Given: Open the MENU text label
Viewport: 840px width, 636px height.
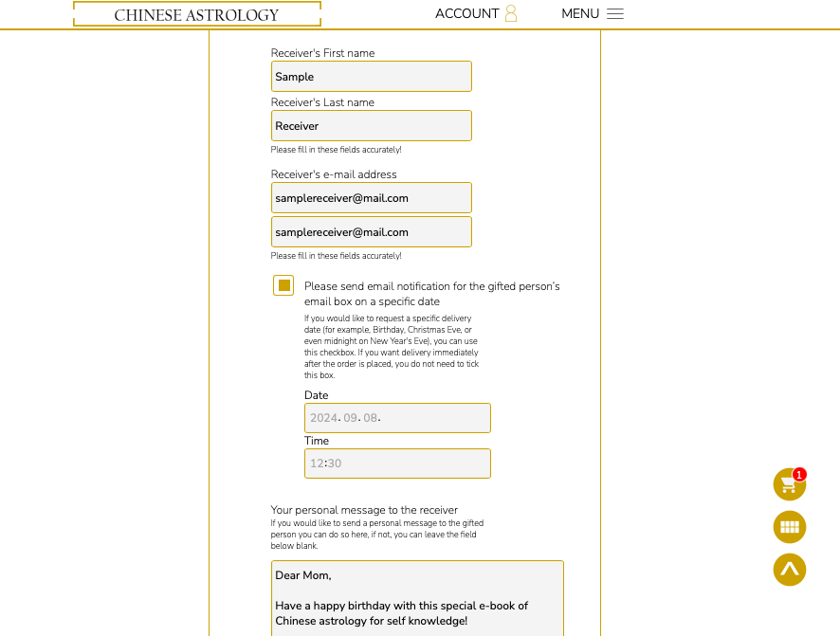Looking at the screenshot, I should [580, 13].
